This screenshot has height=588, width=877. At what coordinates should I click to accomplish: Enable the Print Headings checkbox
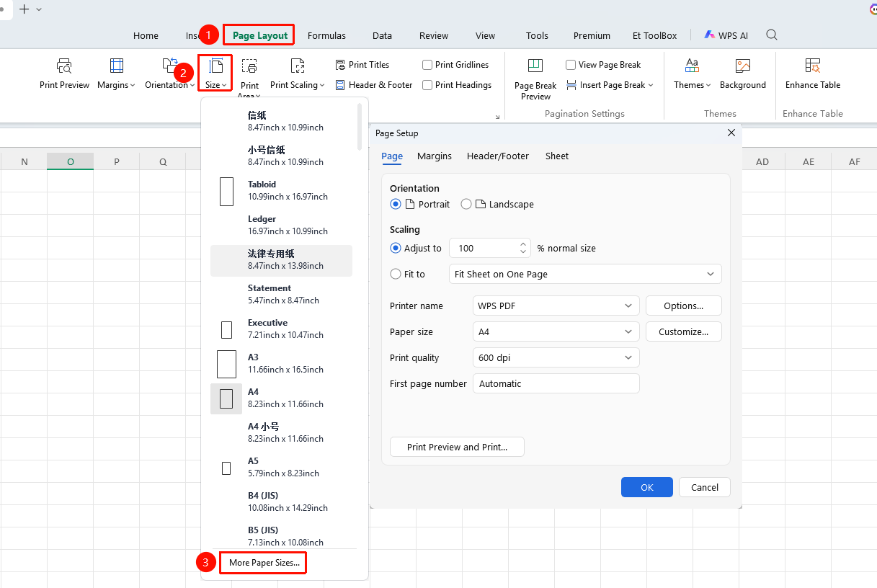click(x=427, y=85)
